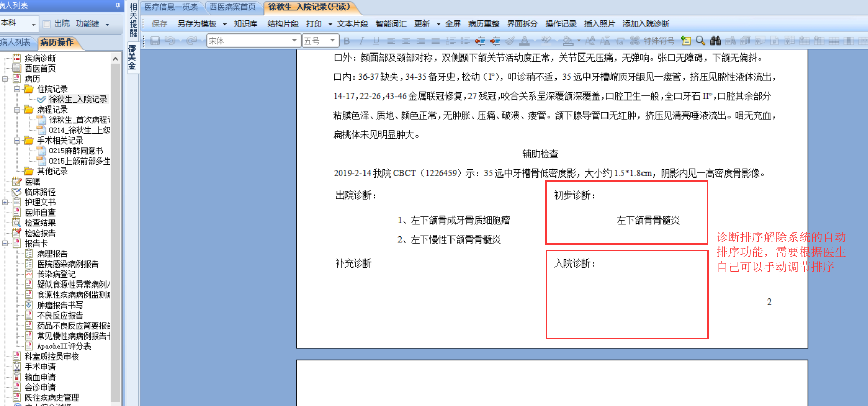Open 既往疾病史管理 tree item
Viewport: 868px width, 406px height.
(52, 398)
